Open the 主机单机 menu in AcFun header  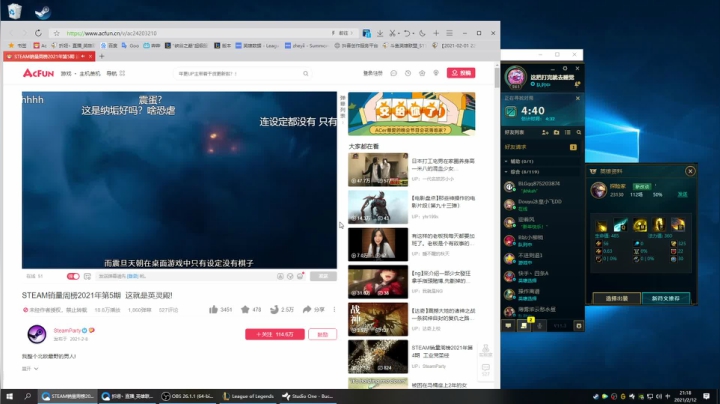pyautogui.click(x=90, y=73)
